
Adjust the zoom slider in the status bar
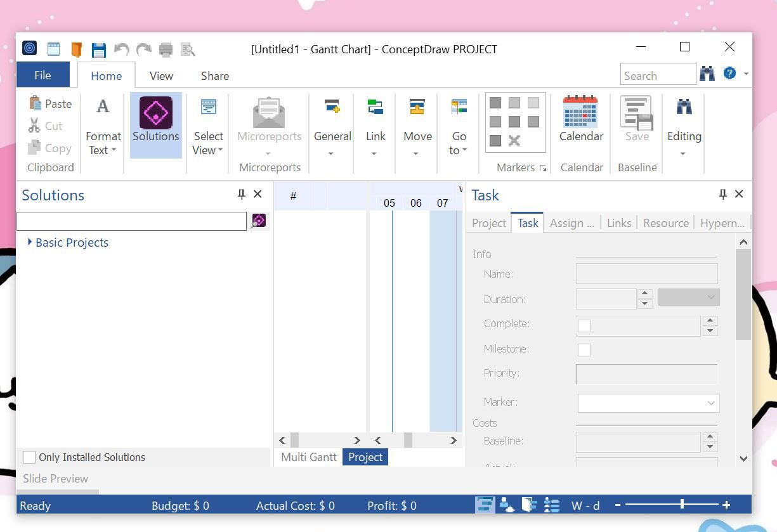click(x=681, y=504)
